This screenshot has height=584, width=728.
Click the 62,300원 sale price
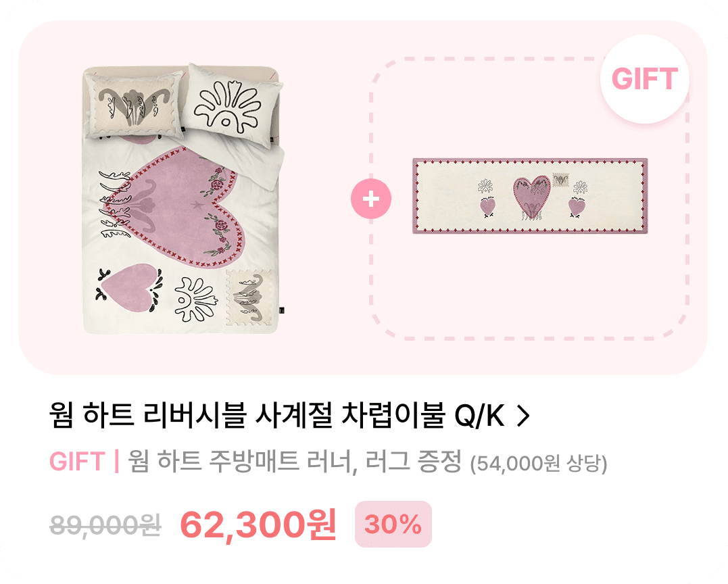point(258,525)
